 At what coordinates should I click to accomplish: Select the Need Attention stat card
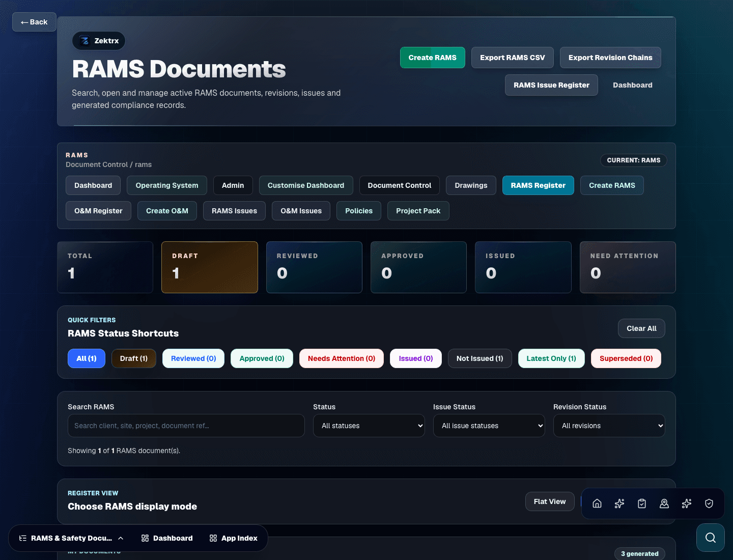tap(628, 267)
